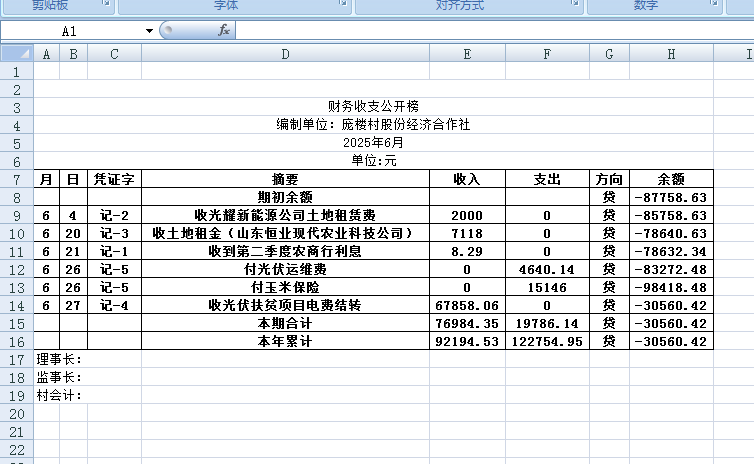Select the 付玉米保险 expense cell 15146
Image resolution: width=754 pixels, height=464 pixels.
547,288
